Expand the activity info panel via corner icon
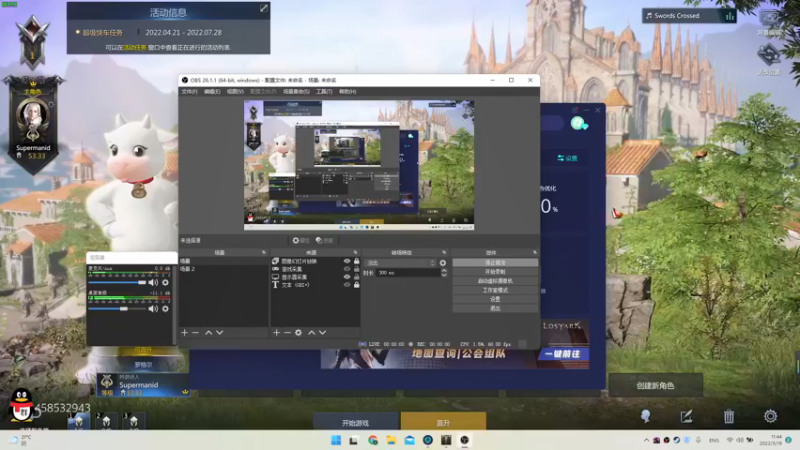 coord(264,9)
